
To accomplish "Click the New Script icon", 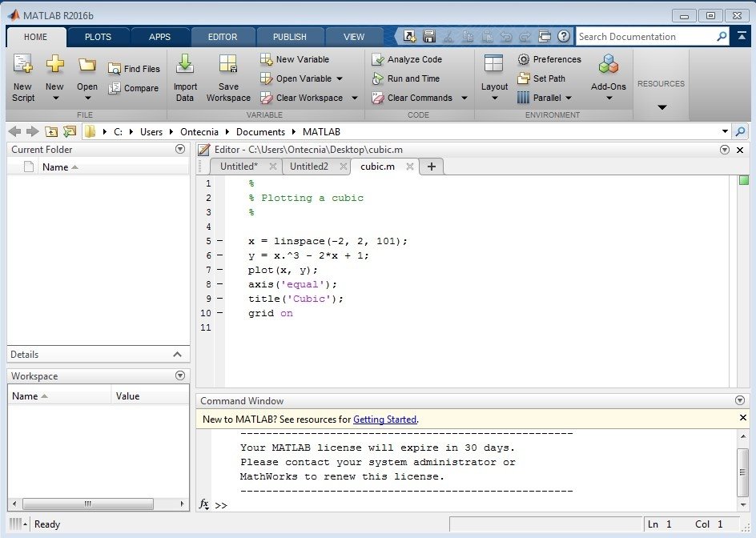I will [22, 65].
